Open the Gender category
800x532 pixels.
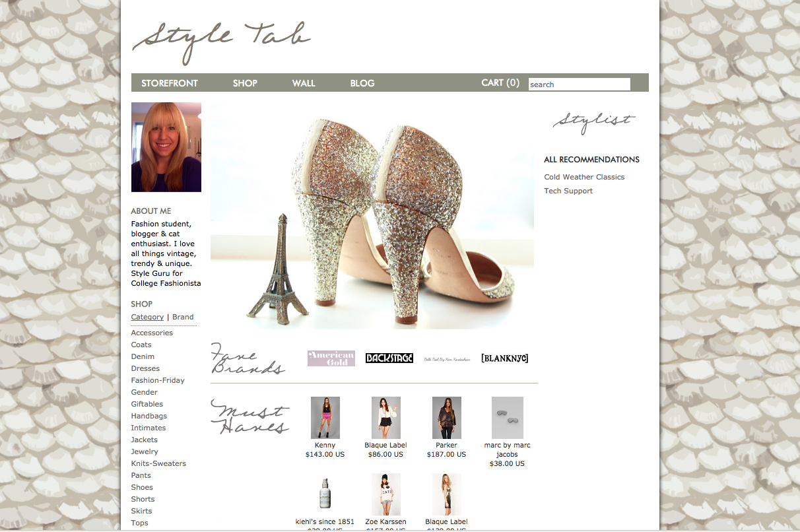tap(144, 392)
